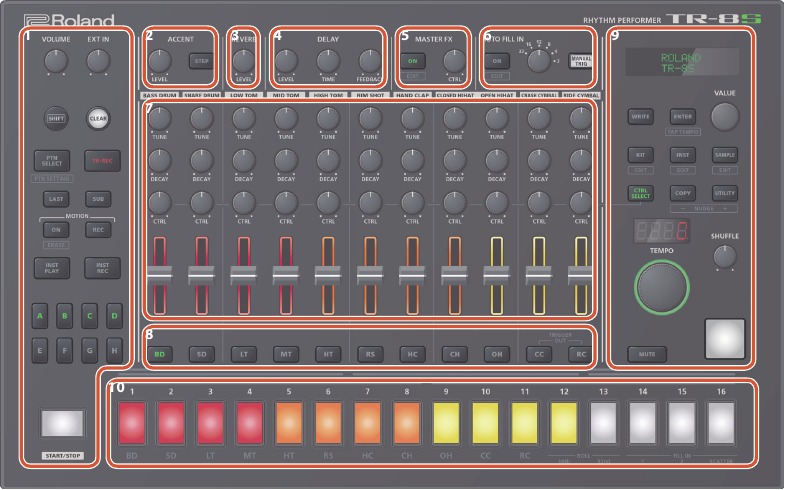785x490 pixels.
Task: Open KIT selection button
Action: tap(640, 155)
